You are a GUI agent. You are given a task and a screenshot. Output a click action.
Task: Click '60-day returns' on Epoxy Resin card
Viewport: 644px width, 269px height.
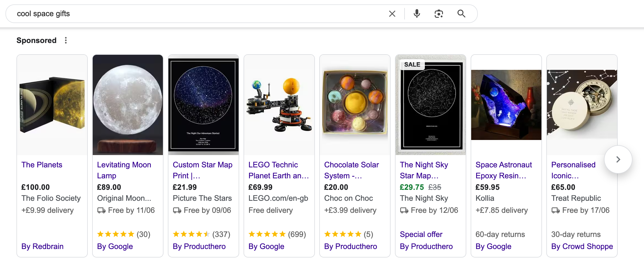pyautogui.click(x=500, y=234)
